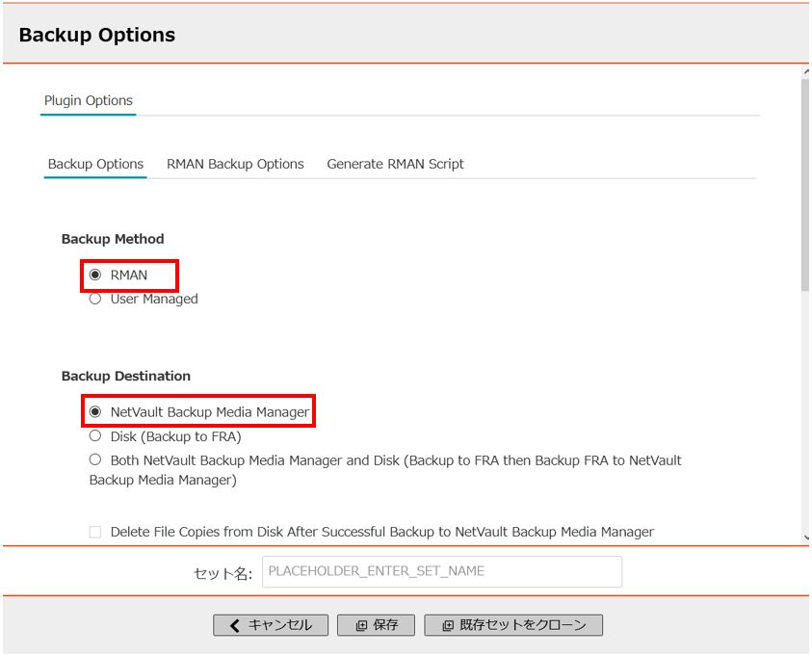Choose NetVault Backup Media Manager destination
The width and height of the screenshot is (812, 655).
95,411
